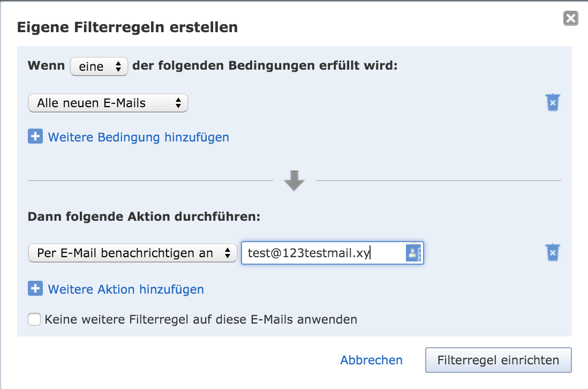The image size is (588, 389).
Task: Add an action via "Weitere Aktion hinzufügen" link
Action: click(126, 289)
